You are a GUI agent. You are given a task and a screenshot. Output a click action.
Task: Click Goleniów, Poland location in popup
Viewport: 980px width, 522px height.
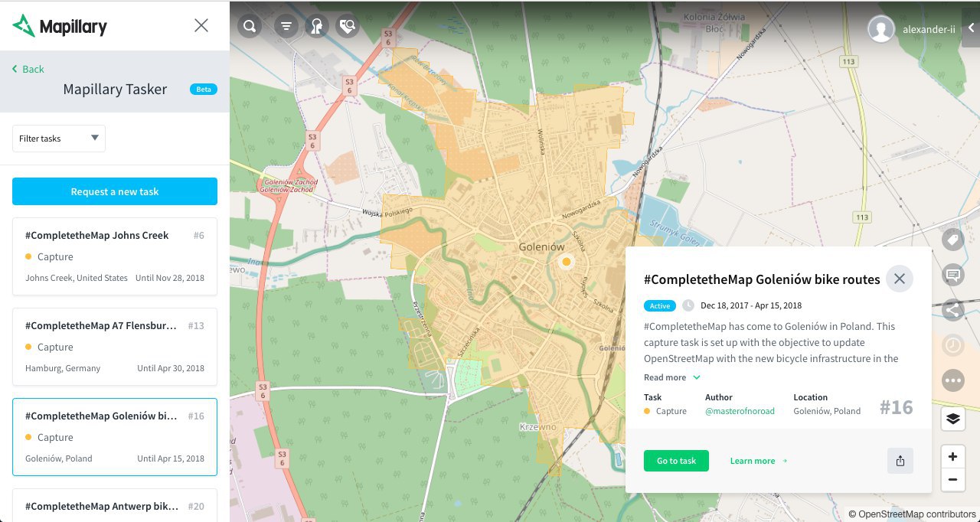click(827, 411)
